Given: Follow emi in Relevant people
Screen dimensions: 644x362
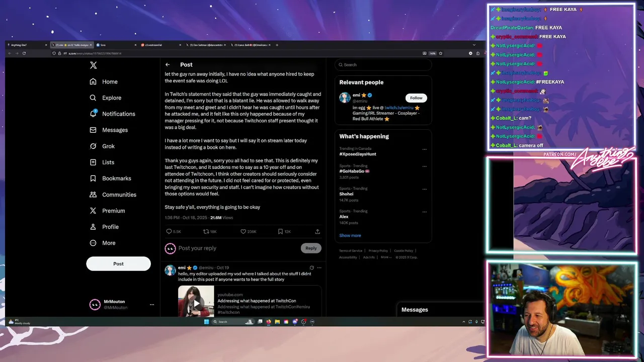Looking at the screenshot, I should pyautogui.click(x=416, y=98).
